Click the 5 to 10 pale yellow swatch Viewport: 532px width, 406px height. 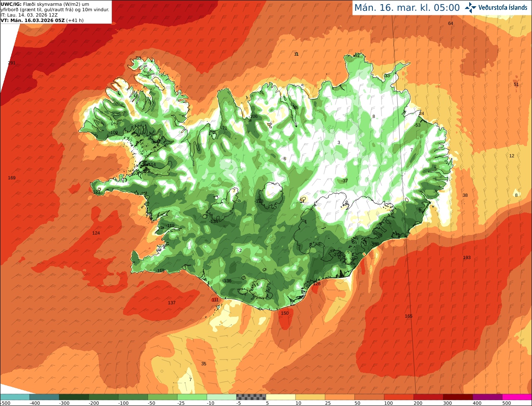[281, 397]
